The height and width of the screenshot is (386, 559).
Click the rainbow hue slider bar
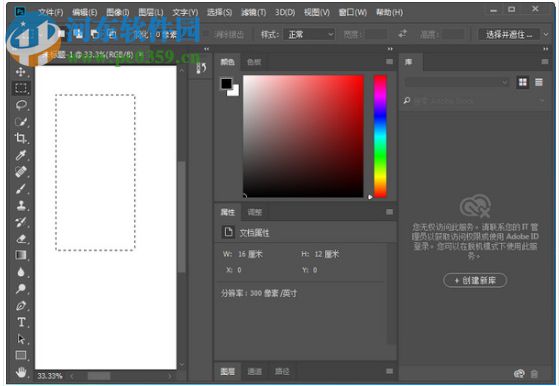380,136
